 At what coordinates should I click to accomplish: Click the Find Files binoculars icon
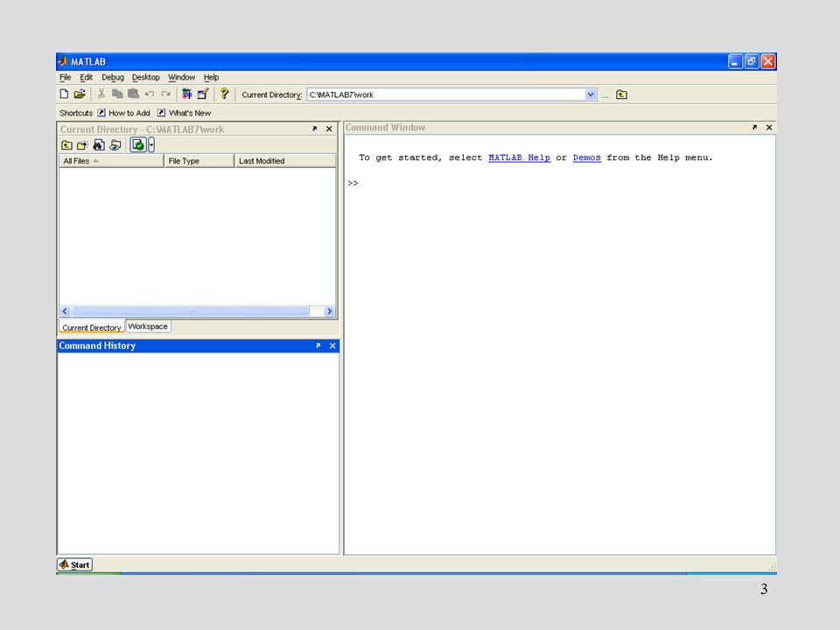coord(99,145)
